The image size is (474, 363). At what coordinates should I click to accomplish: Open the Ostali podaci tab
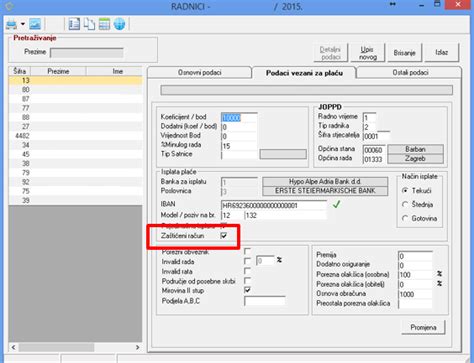(410, 72)
